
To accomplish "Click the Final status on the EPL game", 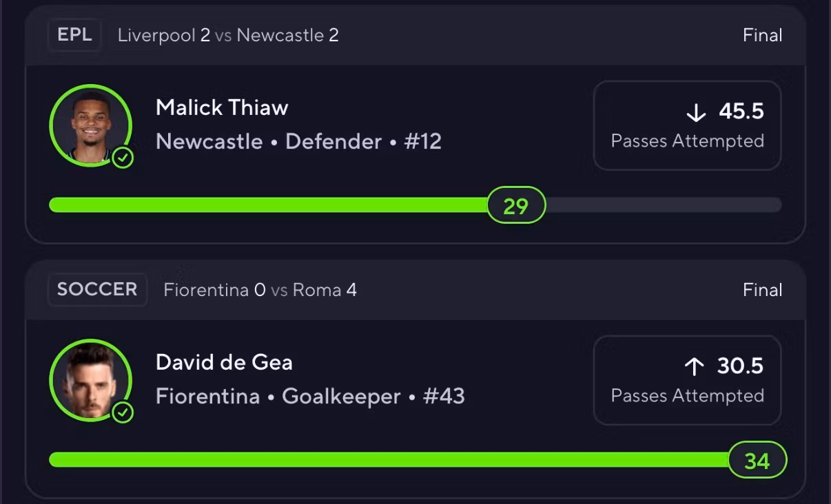I will tap(762, 35).
